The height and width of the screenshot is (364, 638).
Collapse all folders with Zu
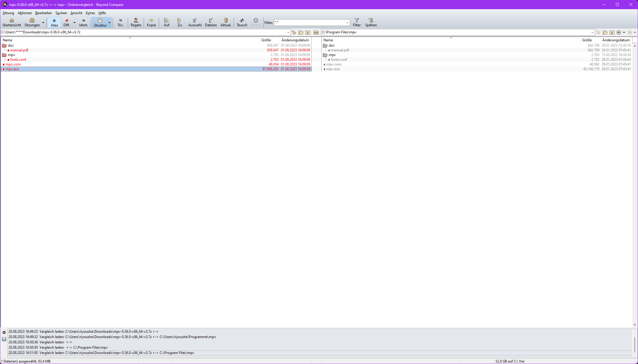click(179, 22)
